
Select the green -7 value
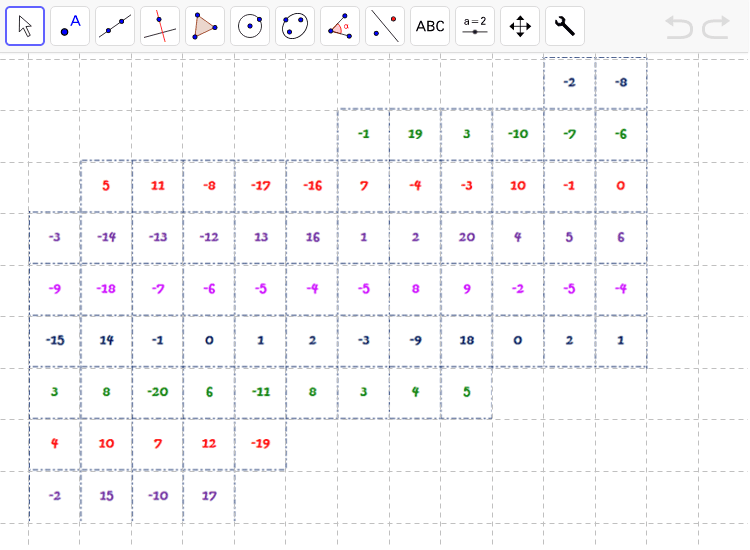pyautogui.click(x=569, y=134)
